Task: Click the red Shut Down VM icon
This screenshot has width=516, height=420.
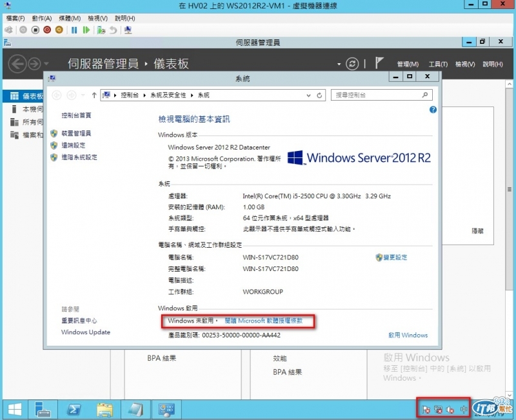Action: tap(47, 30)
